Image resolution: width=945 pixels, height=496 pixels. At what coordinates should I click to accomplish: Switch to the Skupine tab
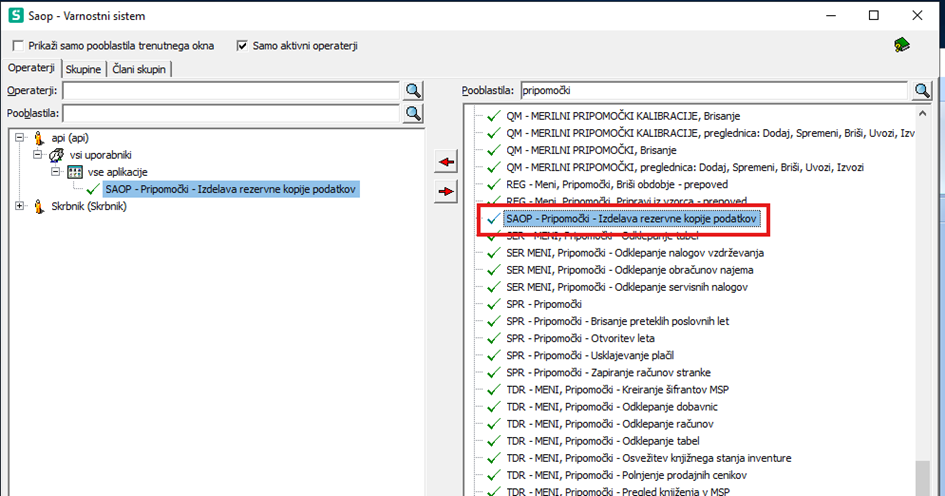83,69
